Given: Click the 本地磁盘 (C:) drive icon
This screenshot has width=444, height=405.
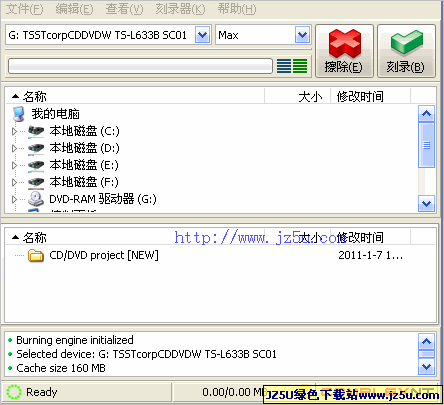Looking at the screenshot, I should click(x=36, y=131).
